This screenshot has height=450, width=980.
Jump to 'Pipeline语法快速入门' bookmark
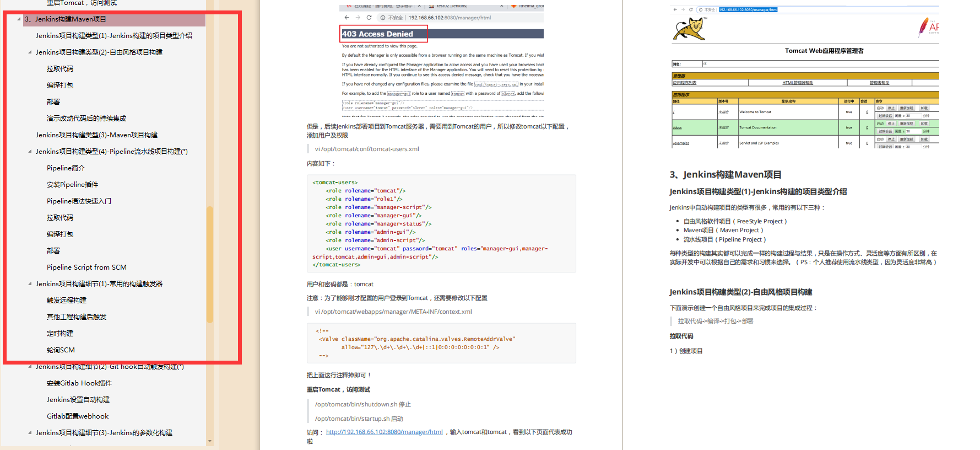(79, 201)
